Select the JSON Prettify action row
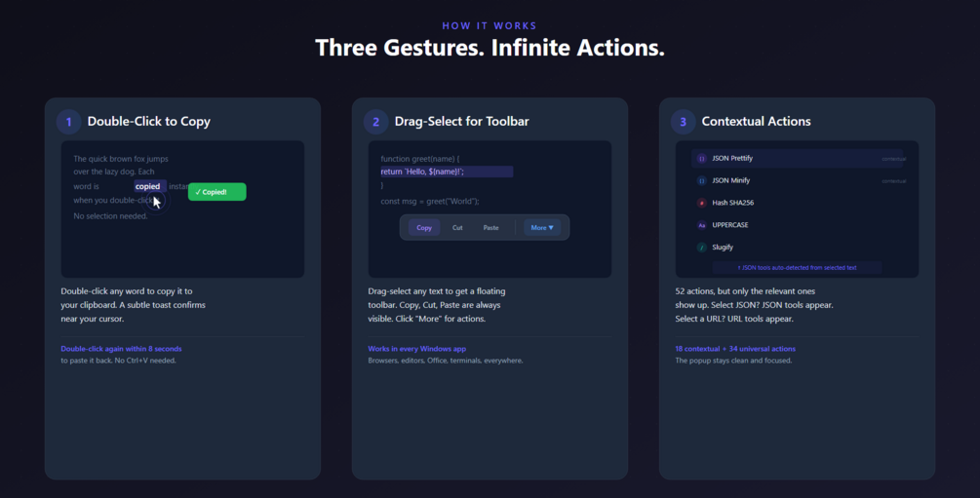 click(x=798, y=158)
